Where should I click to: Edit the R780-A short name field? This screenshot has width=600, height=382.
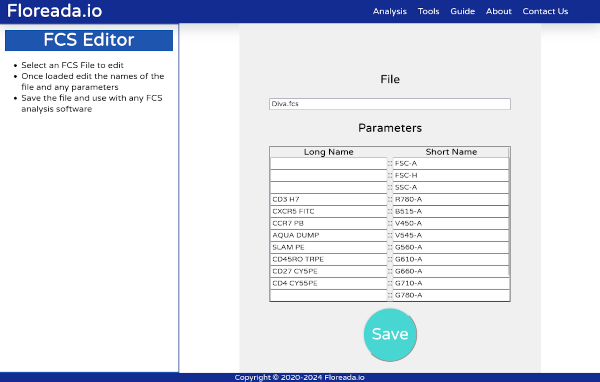pyautogui.click(x=451, y=199)
